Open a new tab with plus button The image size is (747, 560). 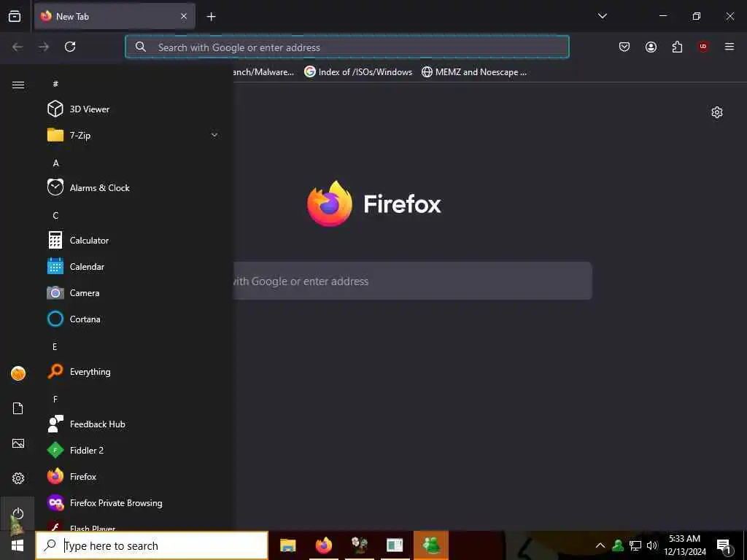(211, 17)
